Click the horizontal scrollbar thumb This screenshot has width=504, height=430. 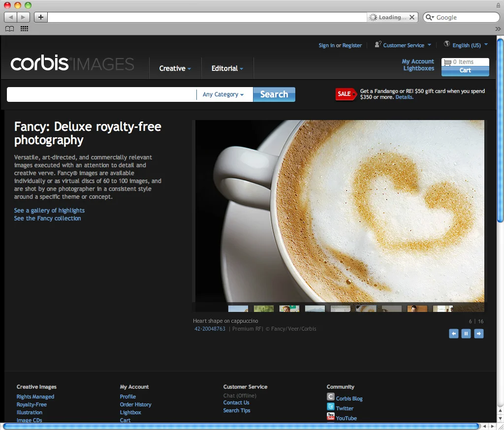tap(241, 427)
